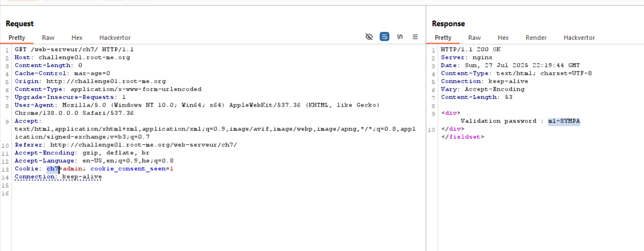Select the Request Pretty tab
Viewport: 644px width, 251px height.
17,38
